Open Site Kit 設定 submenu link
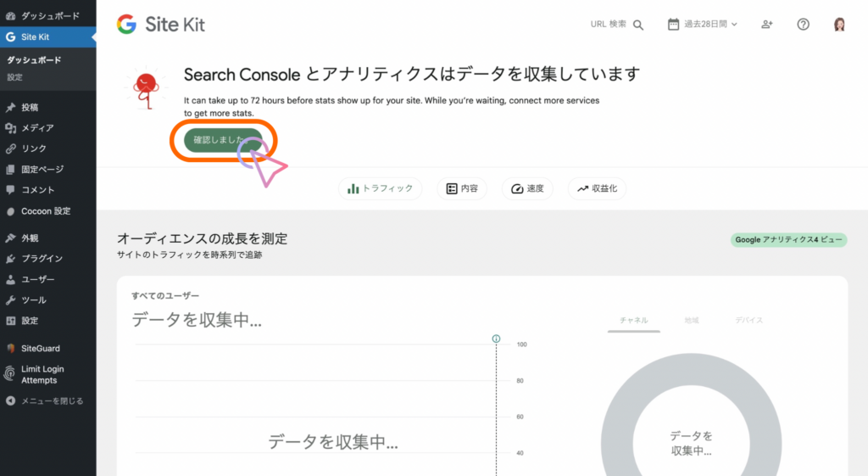868x476 pixels. click(15, 77)
